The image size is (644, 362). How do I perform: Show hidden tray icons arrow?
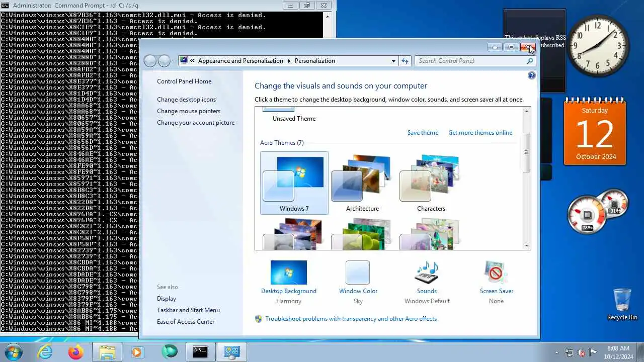pos(556,352)
